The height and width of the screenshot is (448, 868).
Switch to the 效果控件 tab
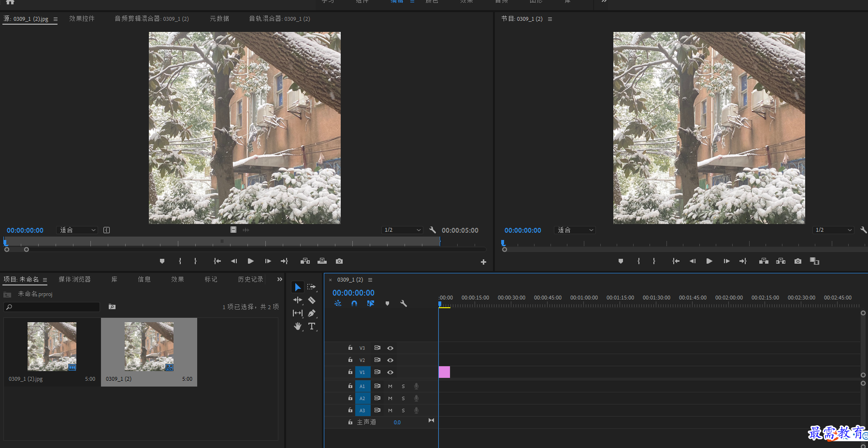click(82, 19)
